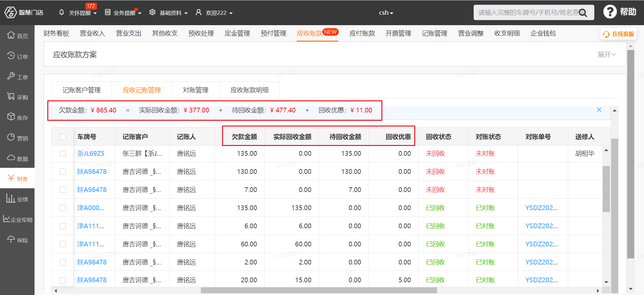Screen dimensions: 644x295
Task: Expand the 基础资料 dropdown
Action: (186, 13)
